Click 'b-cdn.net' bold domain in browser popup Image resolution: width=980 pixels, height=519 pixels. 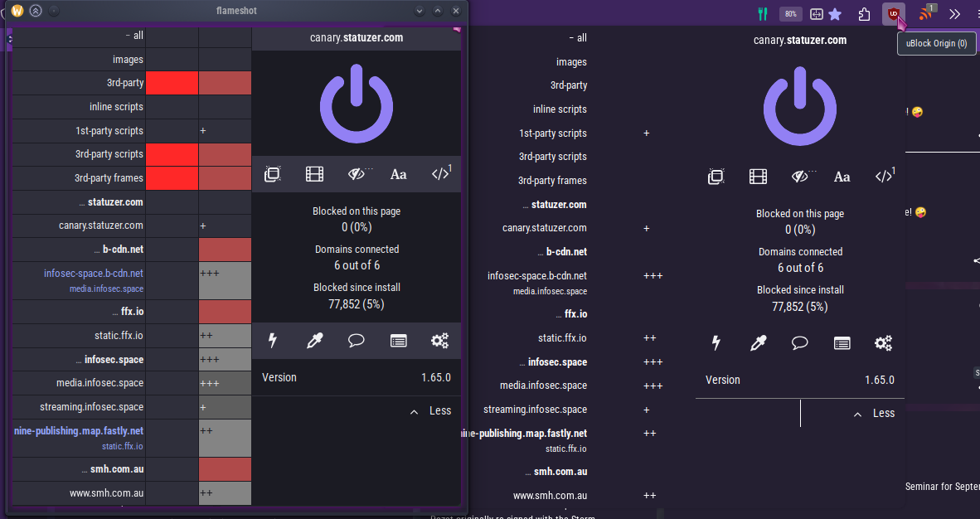coord(566,252)
